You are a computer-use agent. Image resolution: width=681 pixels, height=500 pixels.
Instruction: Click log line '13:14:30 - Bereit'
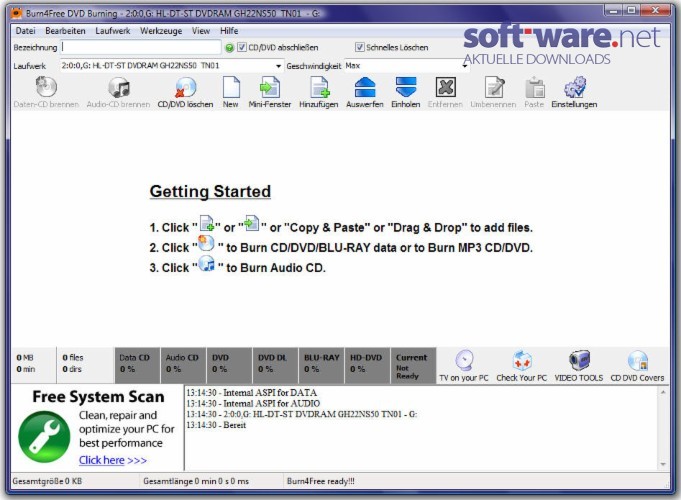coord(216,425)
